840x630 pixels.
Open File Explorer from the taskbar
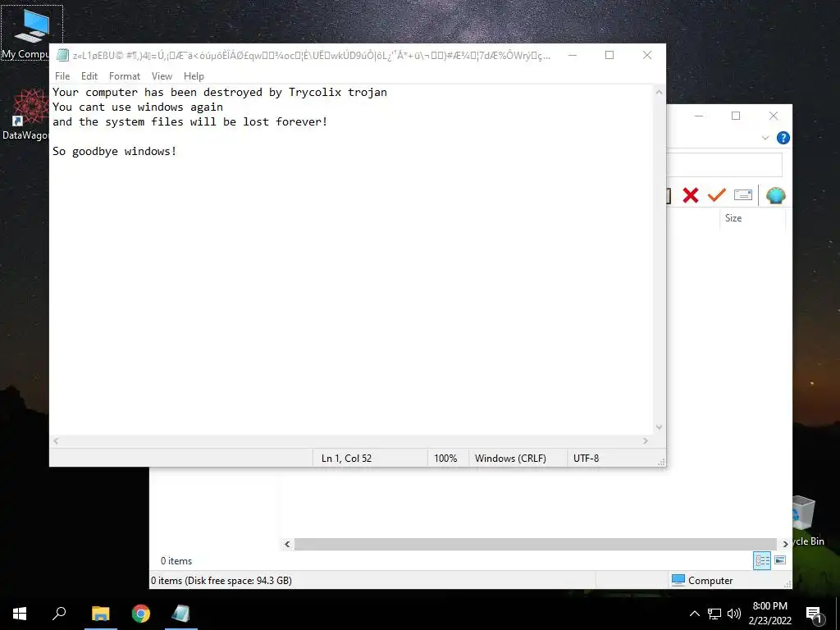click(100, 614)
